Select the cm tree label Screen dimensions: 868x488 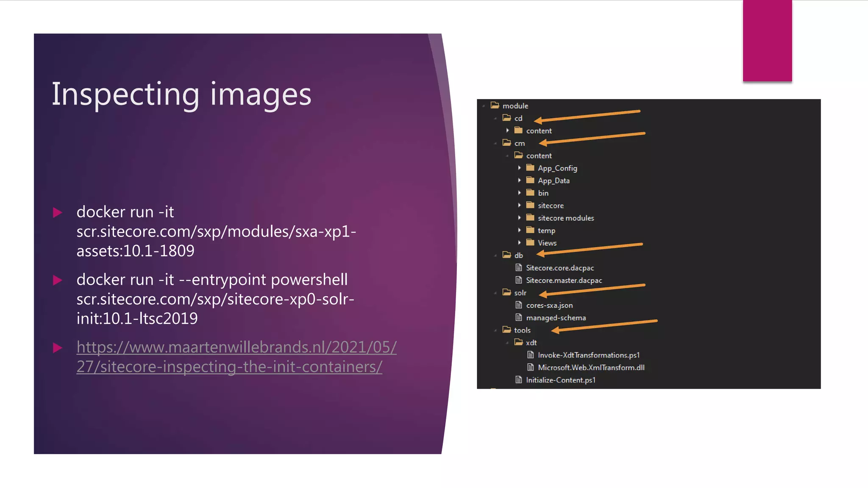(x=520, y=143)
